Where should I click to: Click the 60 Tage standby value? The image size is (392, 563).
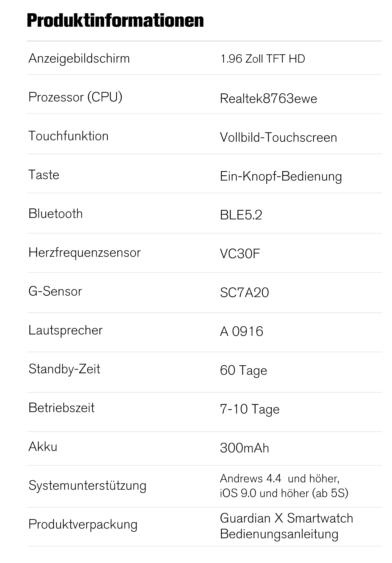[x=244, y=371]
